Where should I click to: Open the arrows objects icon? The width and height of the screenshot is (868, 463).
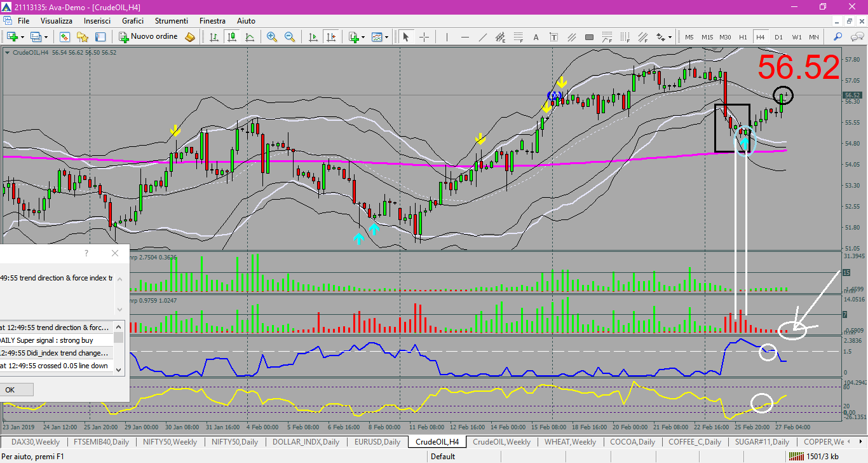coord(661,37)
